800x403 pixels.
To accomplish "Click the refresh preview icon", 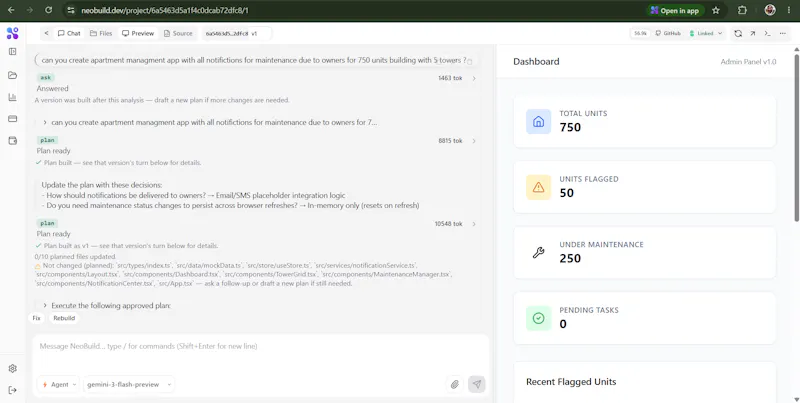I will [738, 33].
